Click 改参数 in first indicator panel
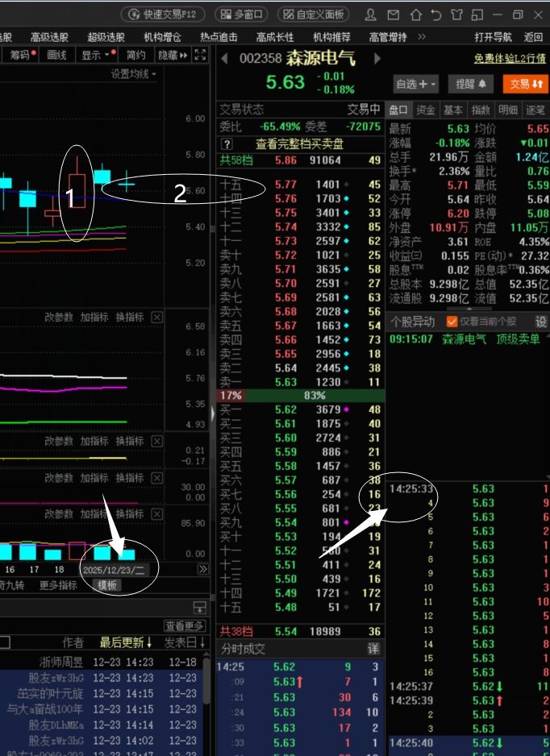550x756 pixels. point(59,318)
